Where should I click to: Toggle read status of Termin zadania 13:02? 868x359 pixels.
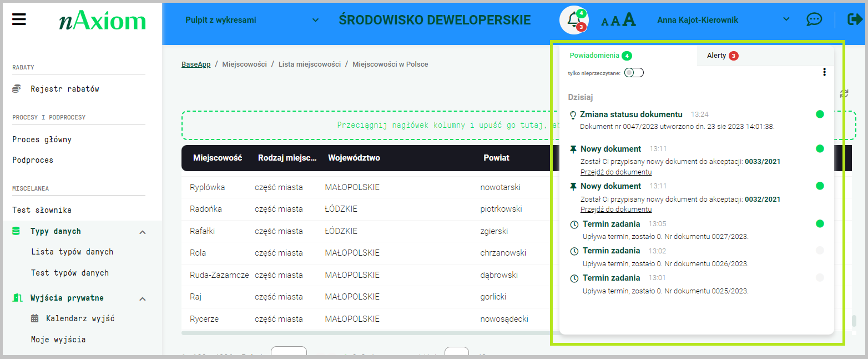(x=820, y=251)
